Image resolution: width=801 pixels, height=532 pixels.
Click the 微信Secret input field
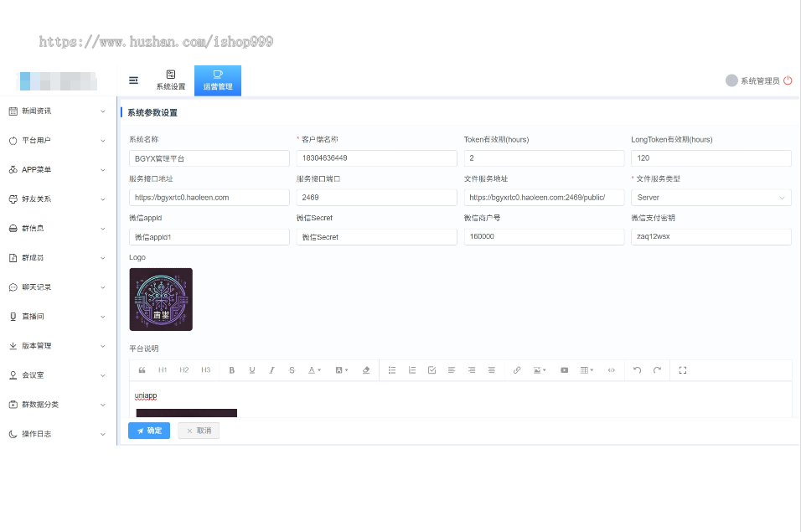point(376,237)
